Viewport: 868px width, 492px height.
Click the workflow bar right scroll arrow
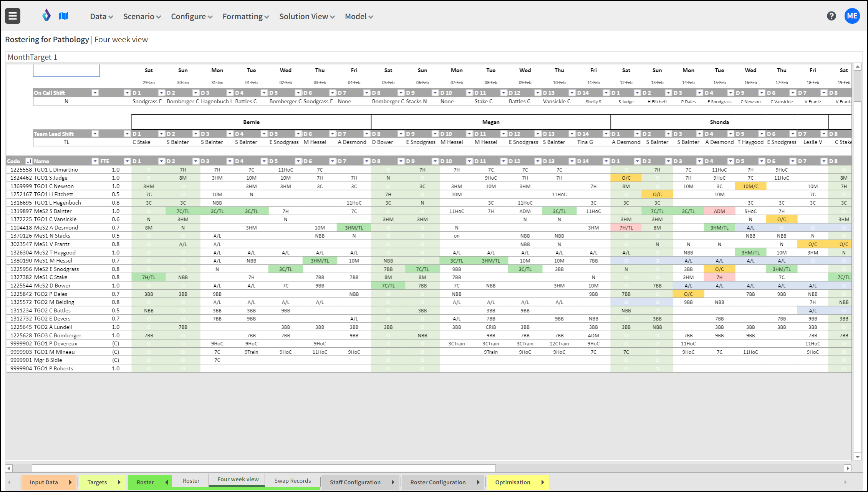(x=845, y=482)
